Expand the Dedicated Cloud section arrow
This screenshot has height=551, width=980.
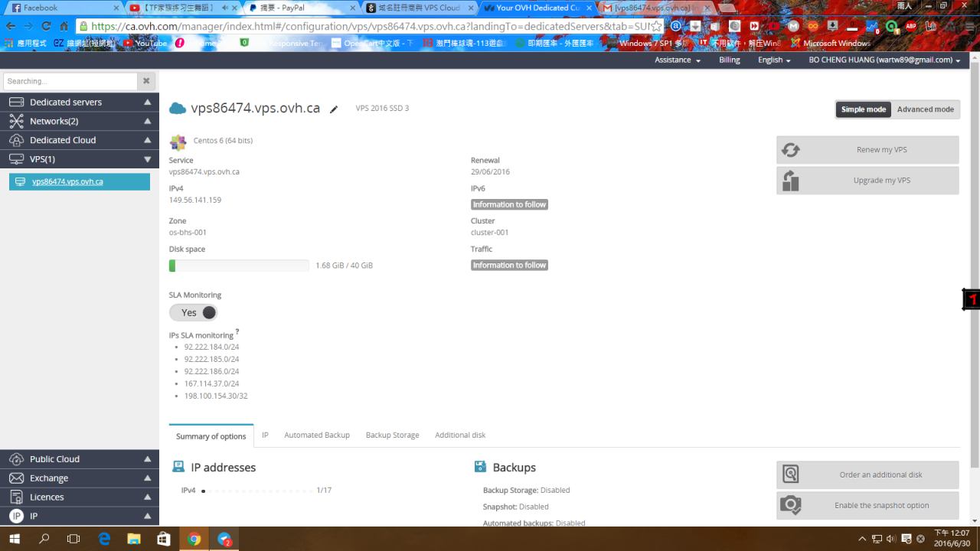(x=148, y=140)
